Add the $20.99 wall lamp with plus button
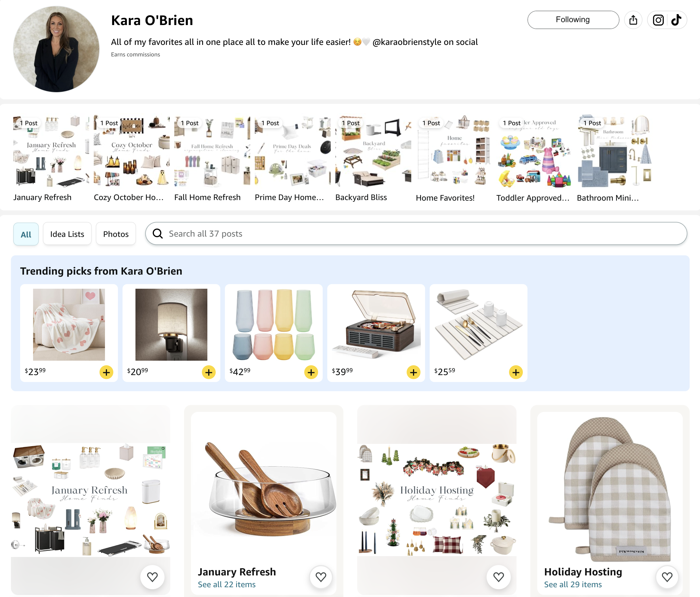The height and width of the screenshot is (597, 700). coord(209,372)
